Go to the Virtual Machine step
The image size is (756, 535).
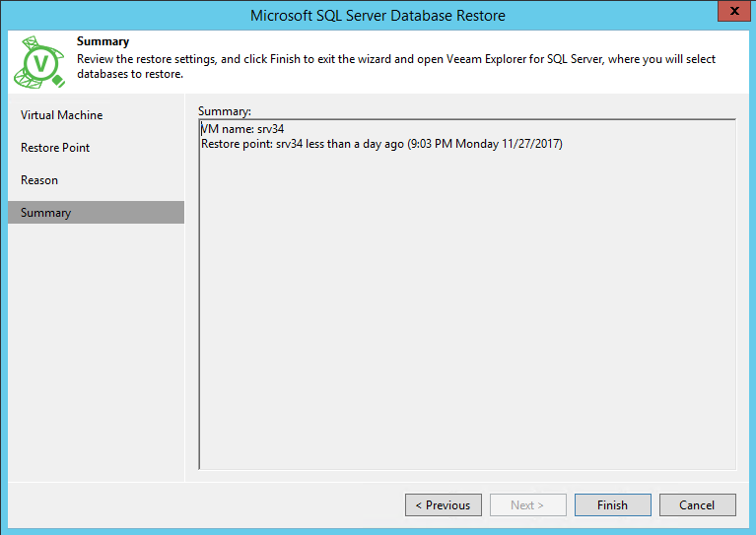click(x=62, y=115)
